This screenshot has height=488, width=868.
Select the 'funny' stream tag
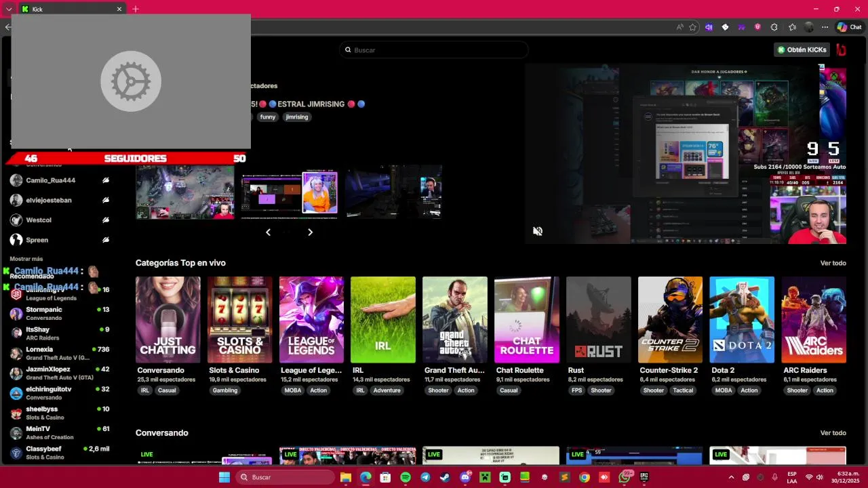268,117
